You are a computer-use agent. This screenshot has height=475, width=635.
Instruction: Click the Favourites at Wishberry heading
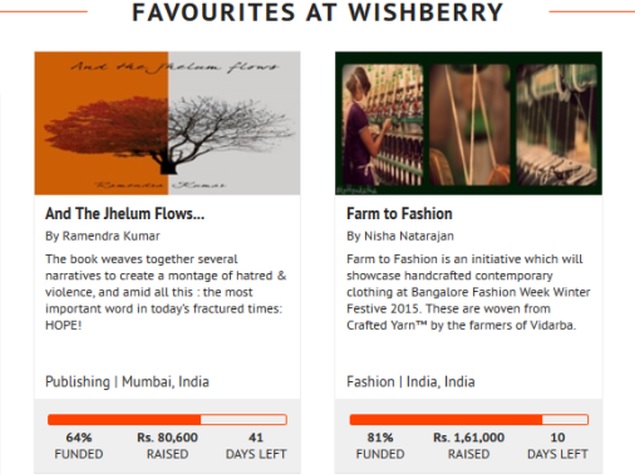318,12
